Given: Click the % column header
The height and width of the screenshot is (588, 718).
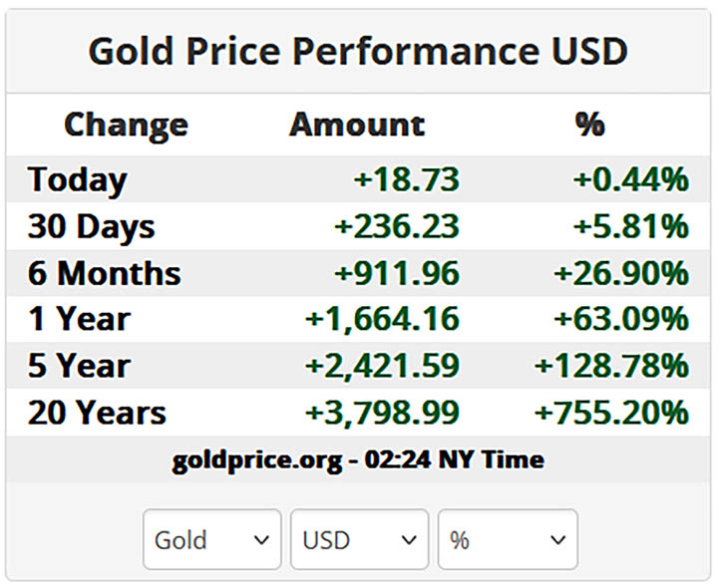Looking at the screenshot, I should (x=590, y=124).
